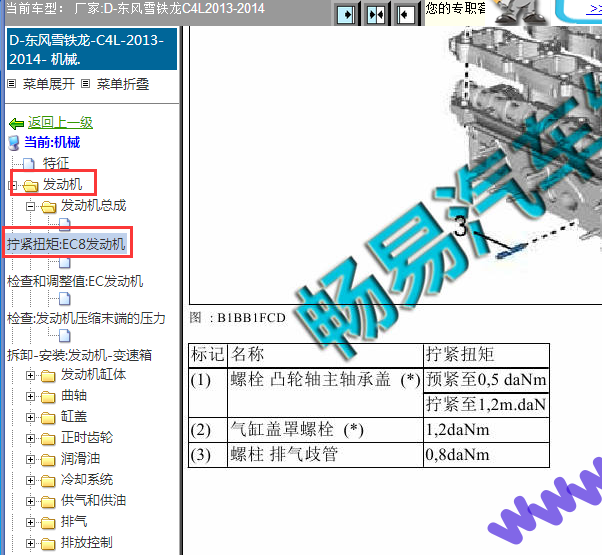This screenshot has height=555, width=602.
Task: Open the 特征 document item
Action: pos(56,163)
